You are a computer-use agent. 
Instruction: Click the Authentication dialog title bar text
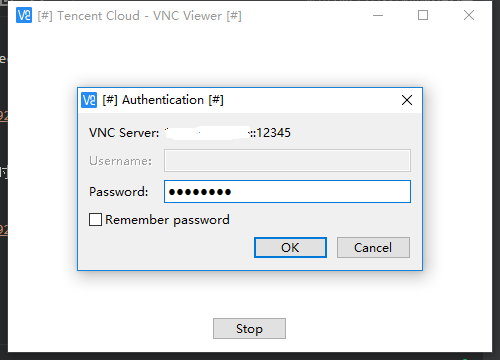(x=163, y=100)
